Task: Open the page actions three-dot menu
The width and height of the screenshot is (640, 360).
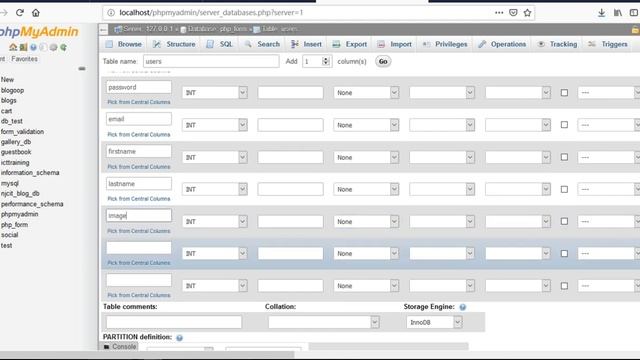Action: coord(499,13)
